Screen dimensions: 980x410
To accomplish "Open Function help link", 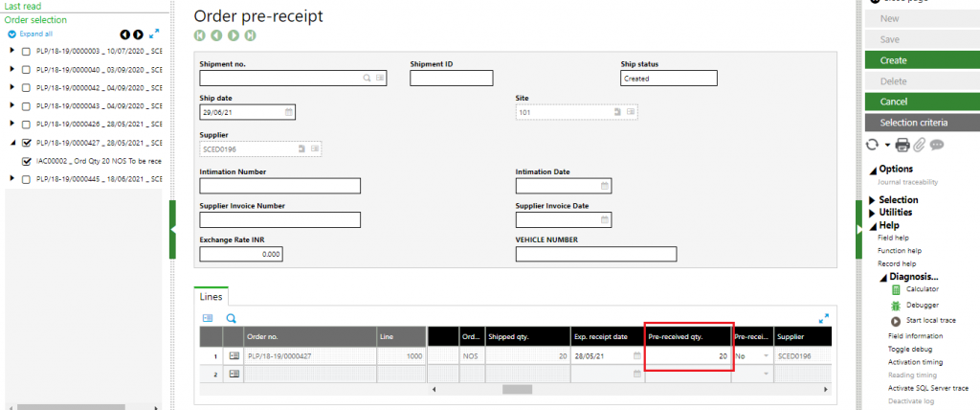I will coord(900,250).
